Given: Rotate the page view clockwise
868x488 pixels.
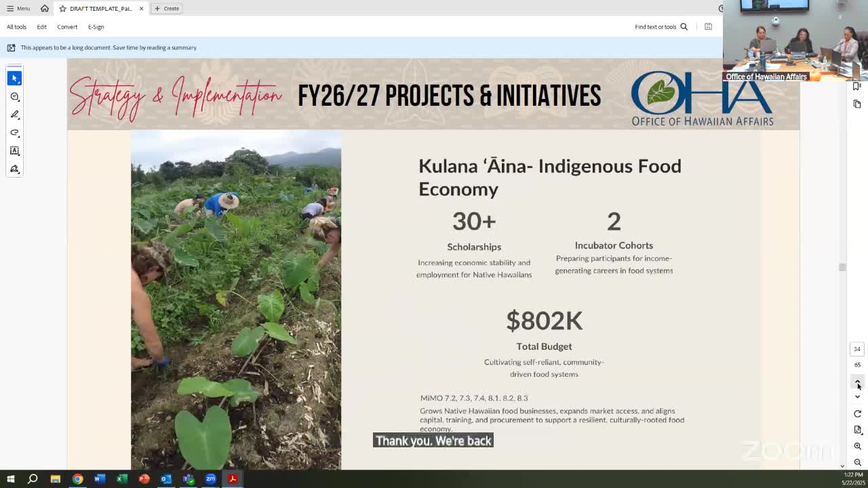Looking at the screenshot, I should pyautogui.click(x=857, y=413).
